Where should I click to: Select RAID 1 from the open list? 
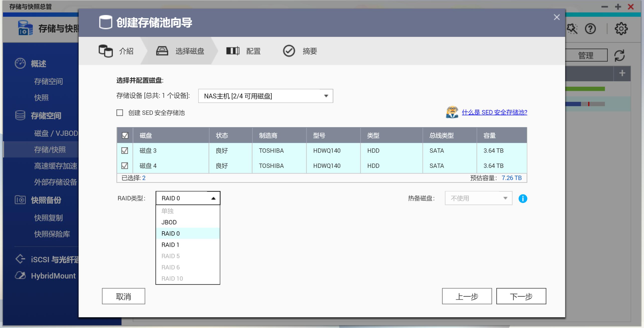(x=170, y=244)
